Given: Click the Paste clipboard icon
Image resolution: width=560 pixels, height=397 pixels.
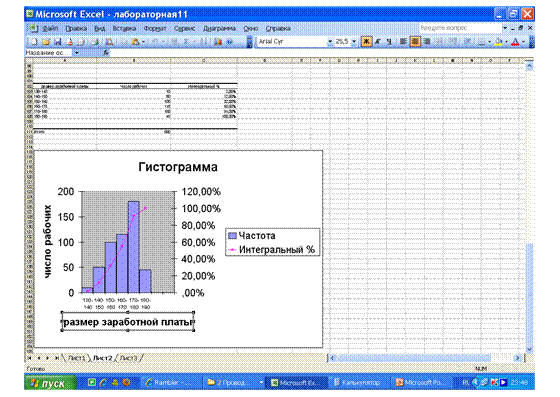Looking at the screenshot, I should [135, 42].
